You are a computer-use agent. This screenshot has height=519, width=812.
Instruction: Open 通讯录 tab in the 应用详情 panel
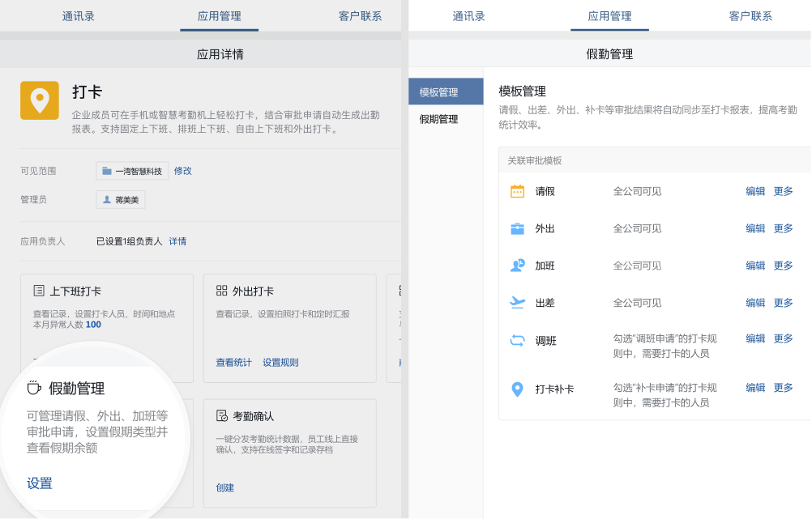pyautogui.click(x=78, y=16)
